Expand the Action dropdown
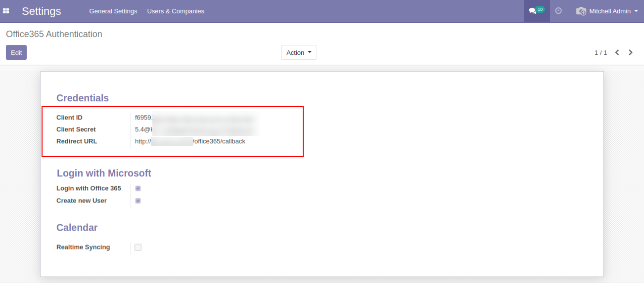This screenshot has height=283, width=644. (x=299, y=52)
